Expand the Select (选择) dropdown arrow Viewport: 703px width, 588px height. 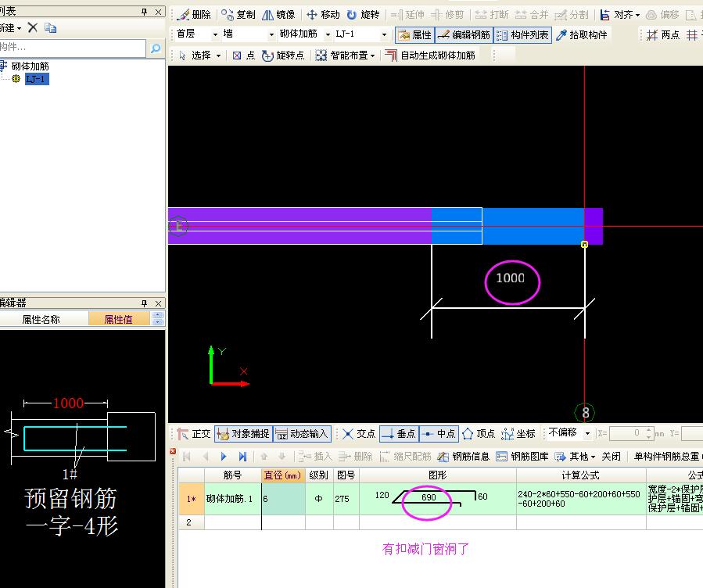[x=218, y=56]
